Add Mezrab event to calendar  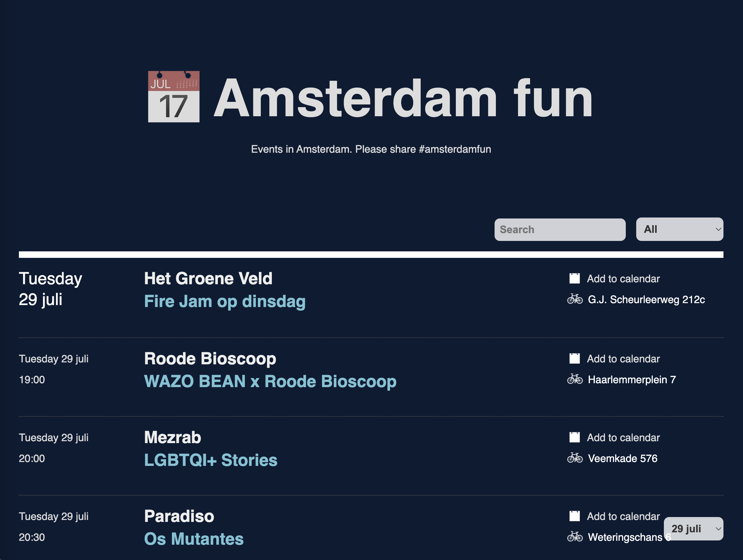pyautogui.click(x=623, y=437)
